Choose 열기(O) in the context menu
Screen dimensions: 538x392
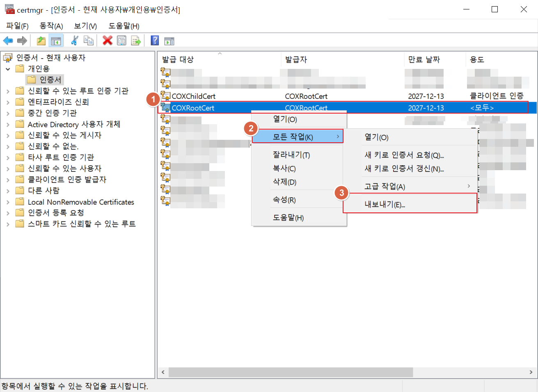tap(299, 119)
